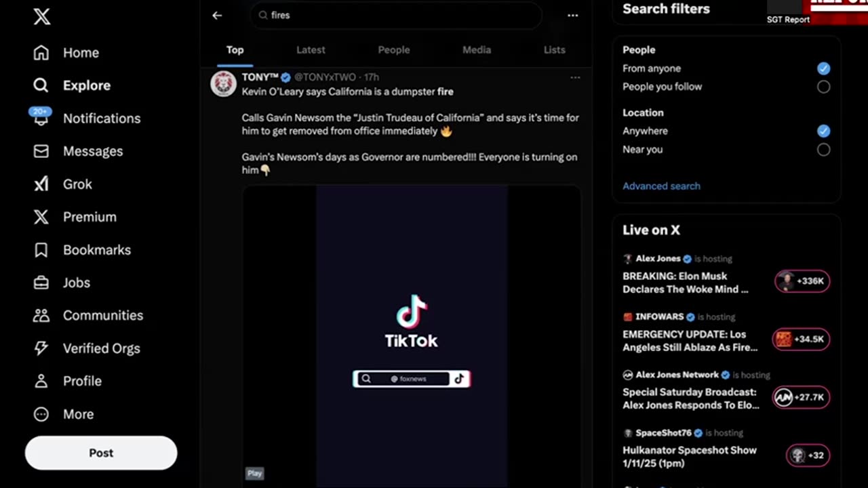This screenshot has height=488, width=868.
Task: Click the X logo icon
Action: tap(42, 17)
